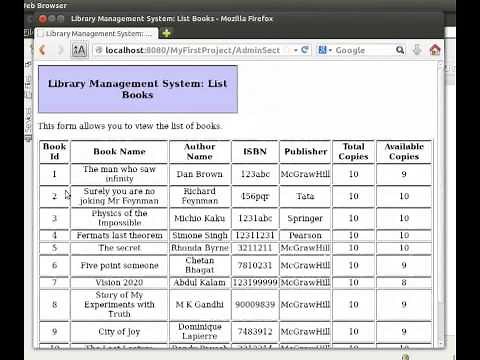Screen dimensions: 480x360
Task: Click the 'ISBN' column header
Action: (255, 152)
